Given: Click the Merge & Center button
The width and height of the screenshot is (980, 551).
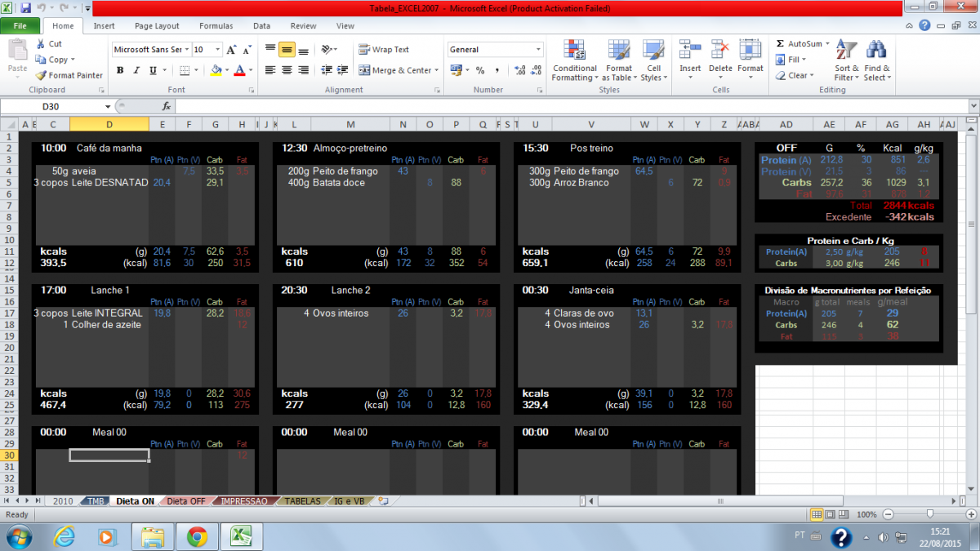Looking at the screenshot, I should pos(400,70).
